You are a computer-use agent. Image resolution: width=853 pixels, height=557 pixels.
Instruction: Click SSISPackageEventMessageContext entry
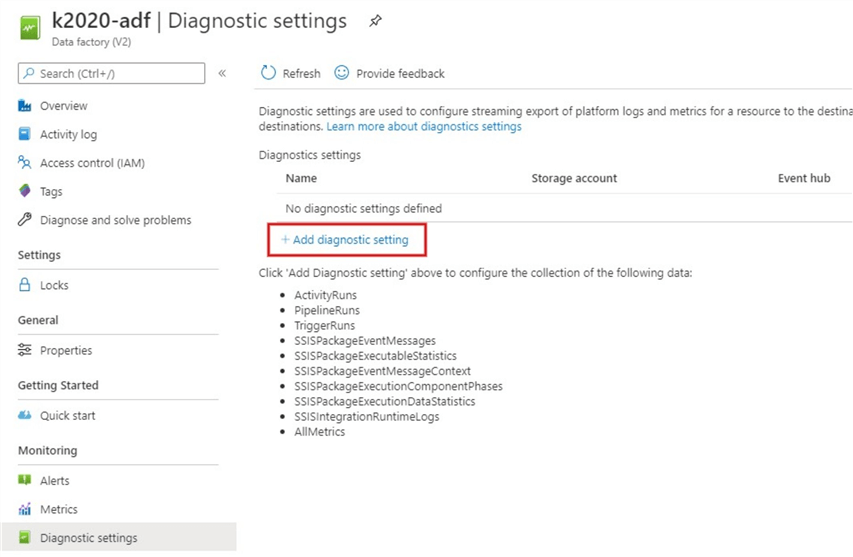(382, 371)
